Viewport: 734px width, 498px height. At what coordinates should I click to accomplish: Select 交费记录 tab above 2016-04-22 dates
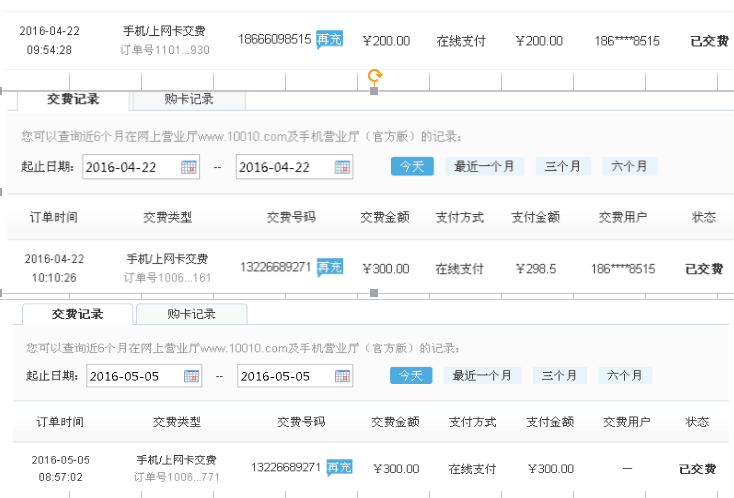(x=74, y=99)
